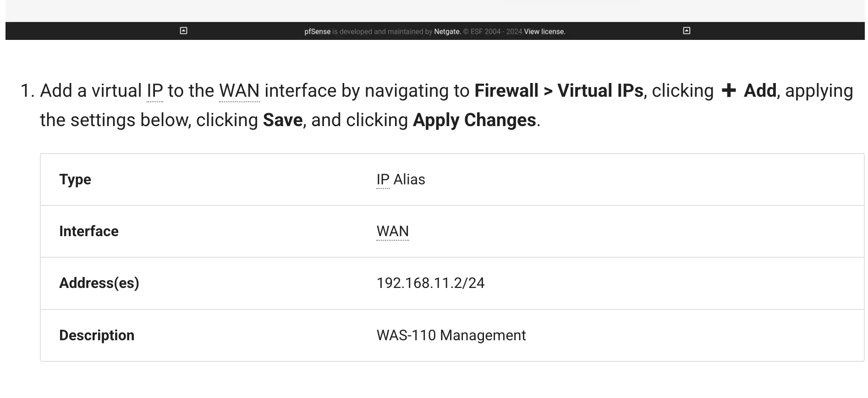Click the underlined WAN value in the table
868x398 pixels.
pos(393,231)
